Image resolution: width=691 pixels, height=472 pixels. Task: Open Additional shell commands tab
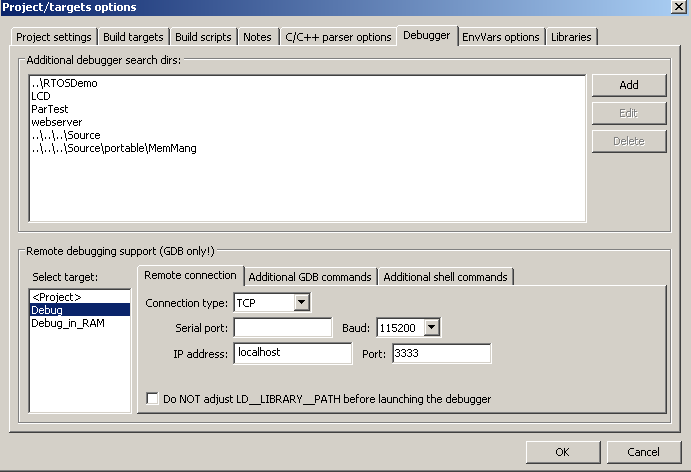pyautogui.click(x=445, y=277)
